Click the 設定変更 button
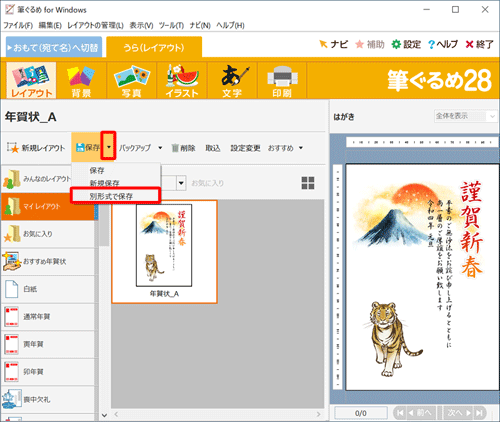The width and height of the screenshot is (500, 422). pyautogui.click(x=245, y=148)
